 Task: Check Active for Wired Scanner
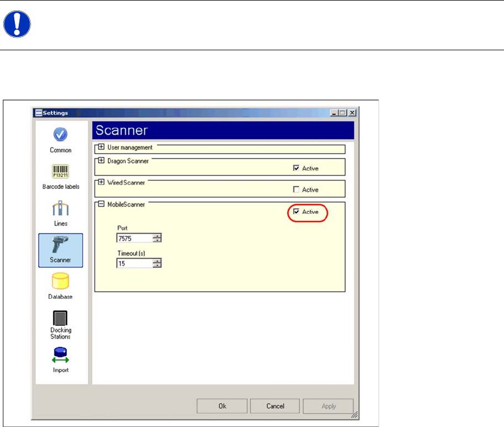pos(296,189)
